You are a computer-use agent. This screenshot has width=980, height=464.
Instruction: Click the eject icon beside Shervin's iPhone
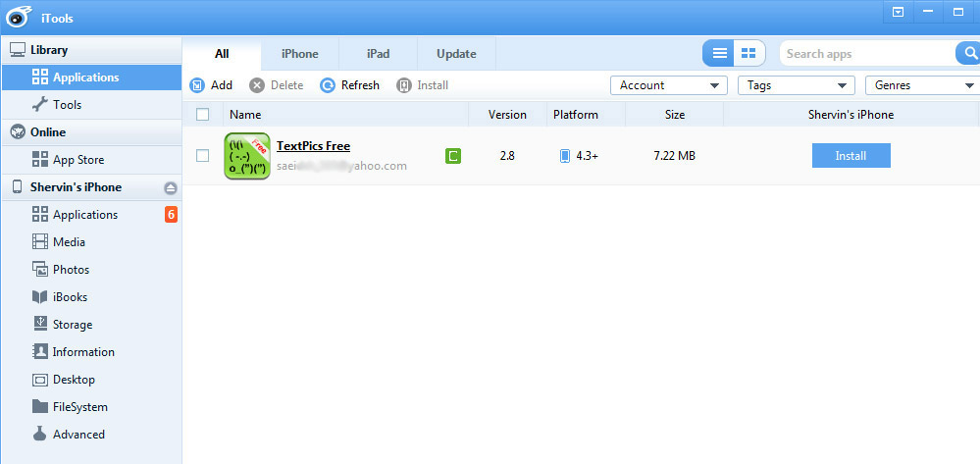coord(171,187)
